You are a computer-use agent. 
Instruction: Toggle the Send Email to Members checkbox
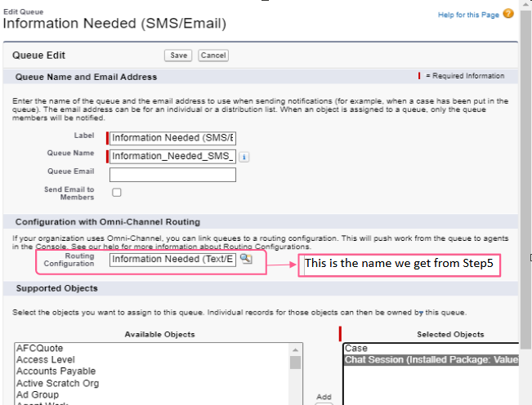(116, 193)
